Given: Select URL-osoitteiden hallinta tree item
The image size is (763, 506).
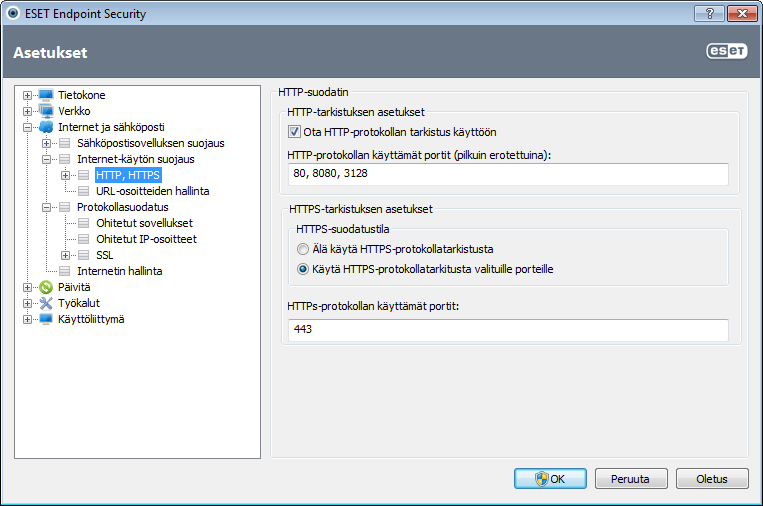Looking at the screenshot, I should [x=152, y=191].
